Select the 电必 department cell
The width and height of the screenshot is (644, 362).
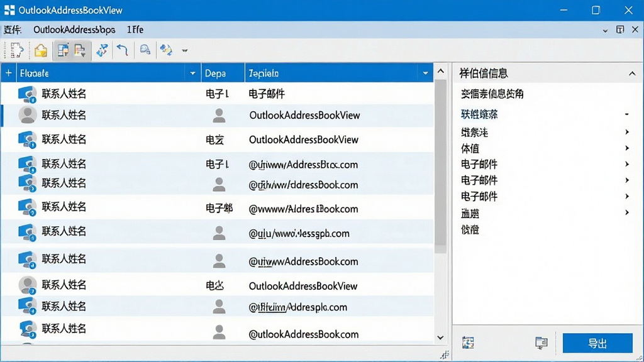[x=215, y=286]
